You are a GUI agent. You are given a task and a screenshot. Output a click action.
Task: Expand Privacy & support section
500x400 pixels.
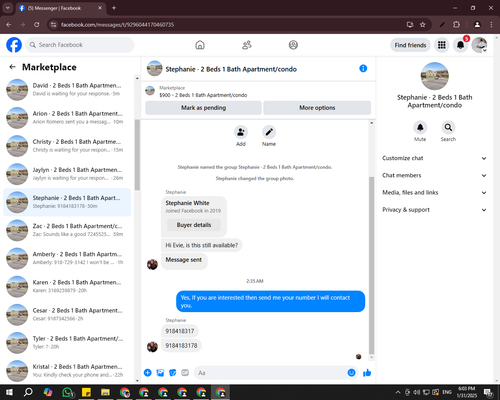point(434,210)
